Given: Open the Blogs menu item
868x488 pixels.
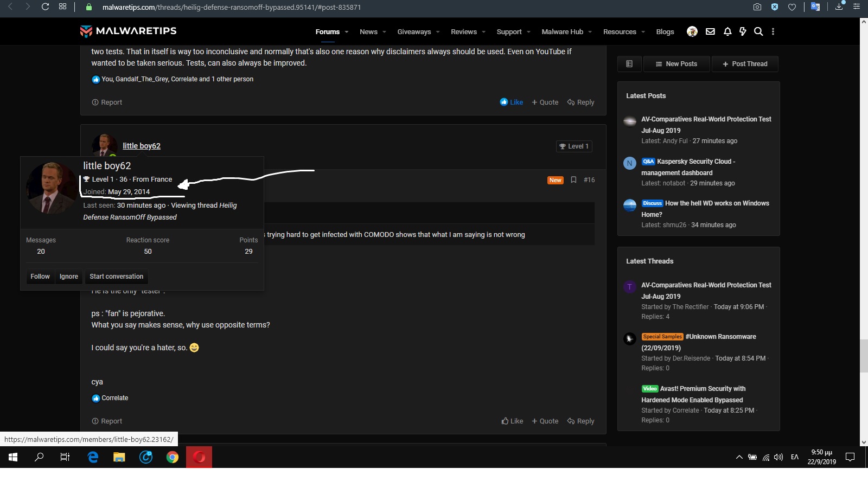Looking at the screenshot, I should click(x=665, y=32).
